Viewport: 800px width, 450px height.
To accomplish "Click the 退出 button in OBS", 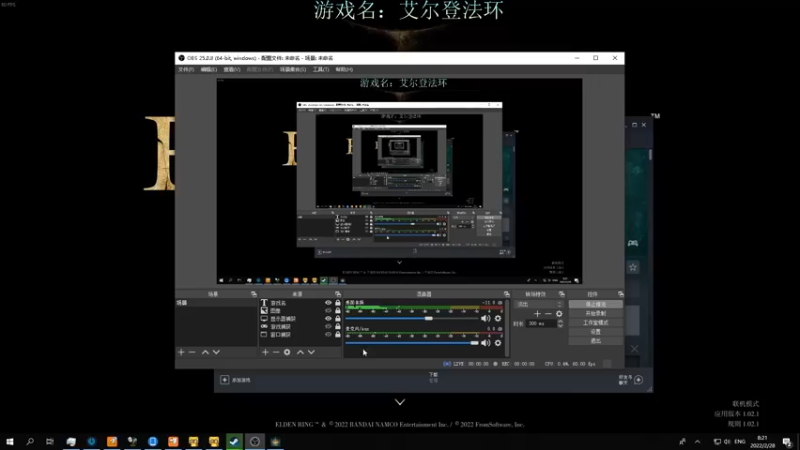I will click(595, 341).
